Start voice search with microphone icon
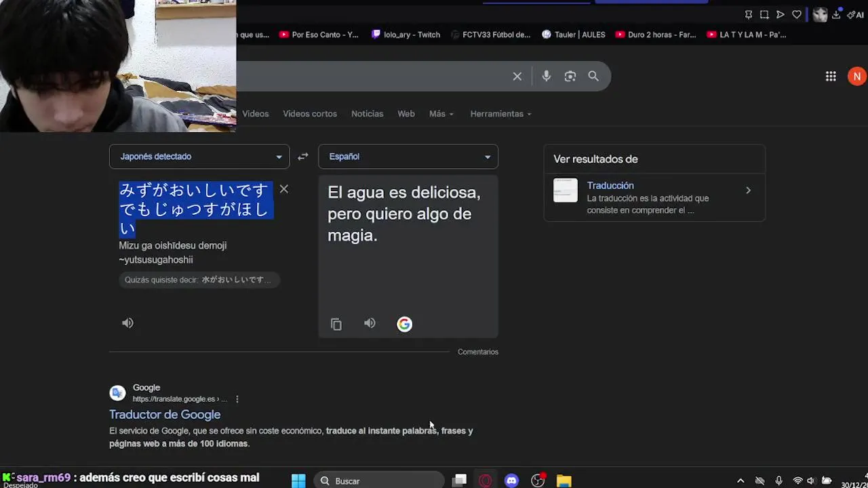 (x=546, y=76)
